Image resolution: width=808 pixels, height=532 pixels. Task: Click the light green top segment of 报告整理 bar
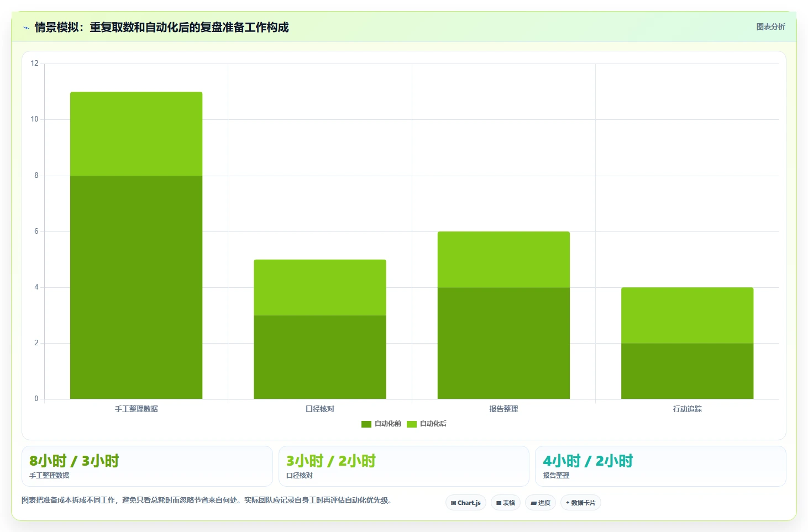point(503,260)
